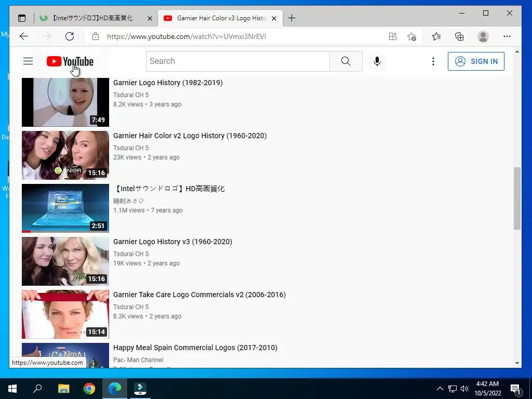Viewport: 532px width, 399px height.
Task: Click the Intel laptop video thumbnail
Action: pyautogui.click(x=65, y=208)
